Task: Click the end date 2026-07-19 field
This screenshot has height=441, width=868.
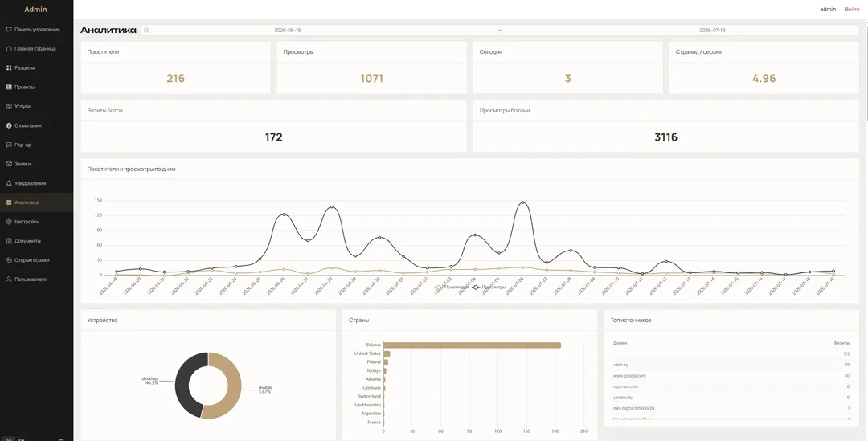Action: pos(712,31)
